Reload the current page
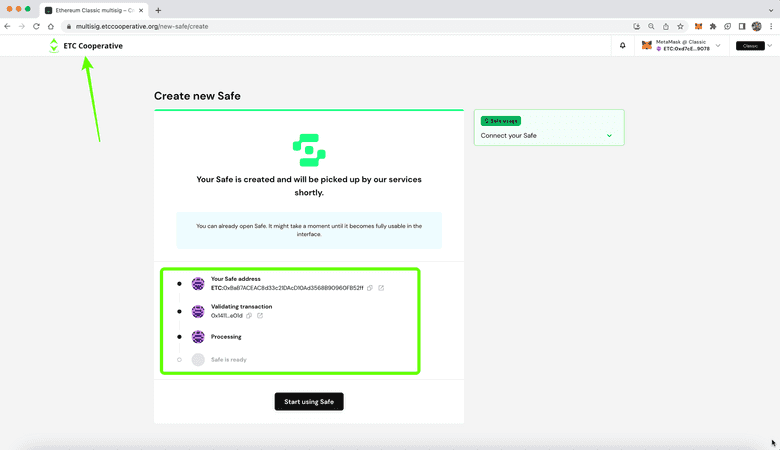 pyautogui.click(x=37, y=26)
